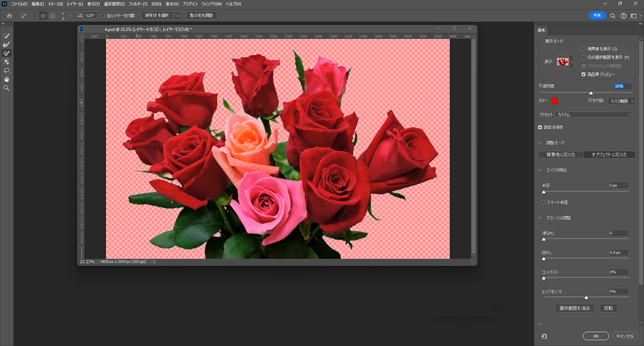This screenshot has height=346, width=644.
Task: Click the reset workspace icon beside OK
Action: (x=544, y=336)
